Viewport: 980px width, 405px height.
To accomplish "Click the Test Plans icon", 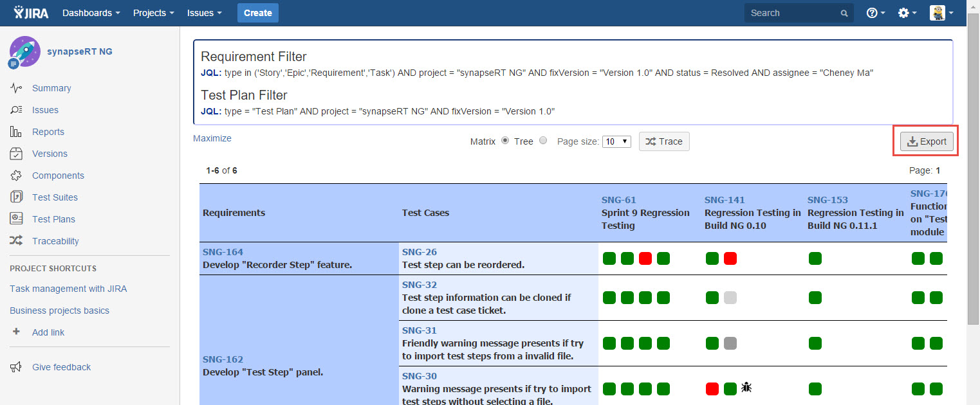I will click(17, 219).
